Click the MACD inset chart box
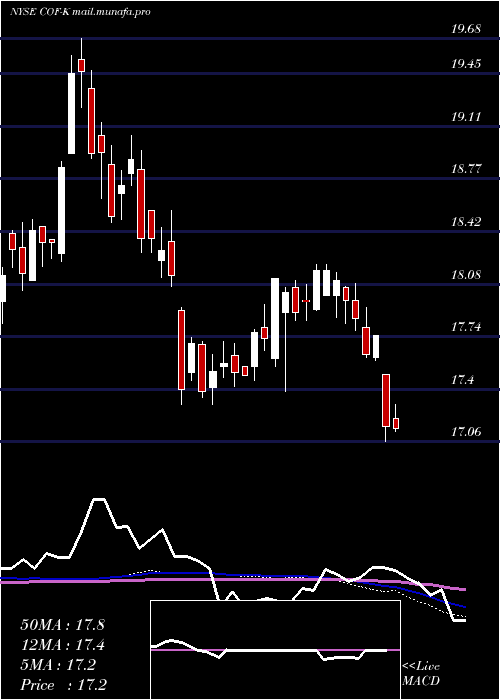This screenshot has height=700, width=500. pyautogui.click(x=275, y=650)
